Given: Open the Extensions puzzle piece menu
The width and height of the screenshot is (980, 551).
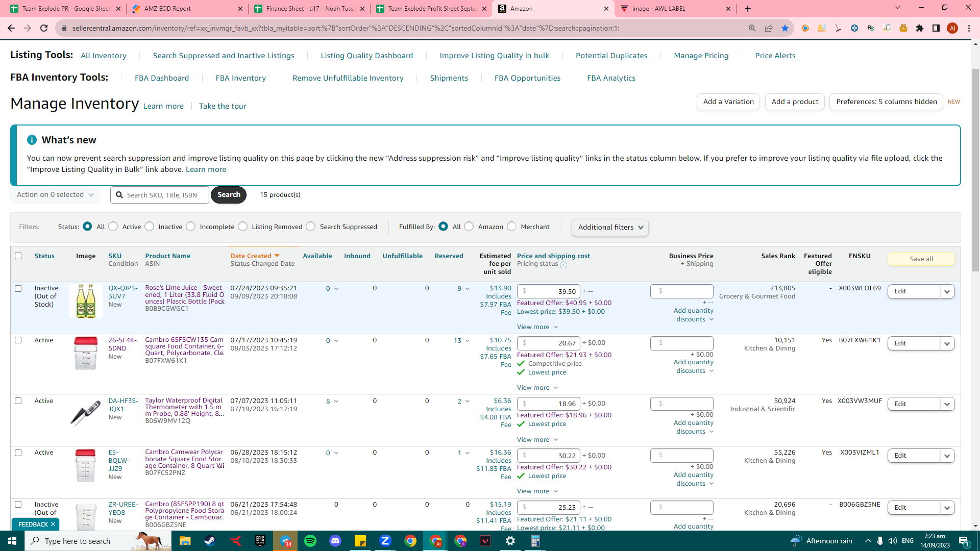Looking at the screenshot, I should pyautogui.click(x=920, y=28).
